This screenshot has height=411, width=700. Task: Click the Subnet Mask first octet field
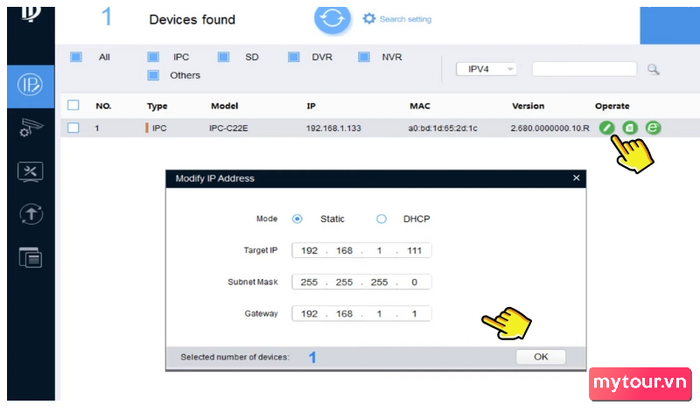tap(309, 282)
